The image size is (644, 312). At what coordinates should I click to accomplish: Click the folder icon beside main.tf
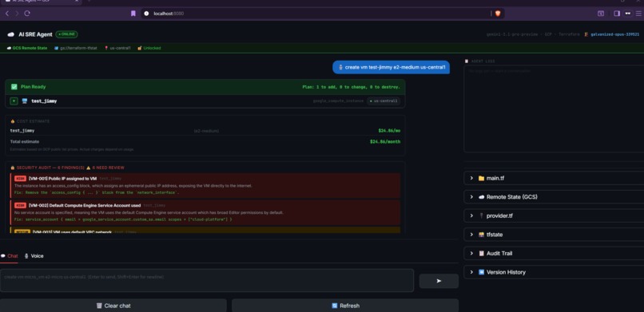pos(481,179)
